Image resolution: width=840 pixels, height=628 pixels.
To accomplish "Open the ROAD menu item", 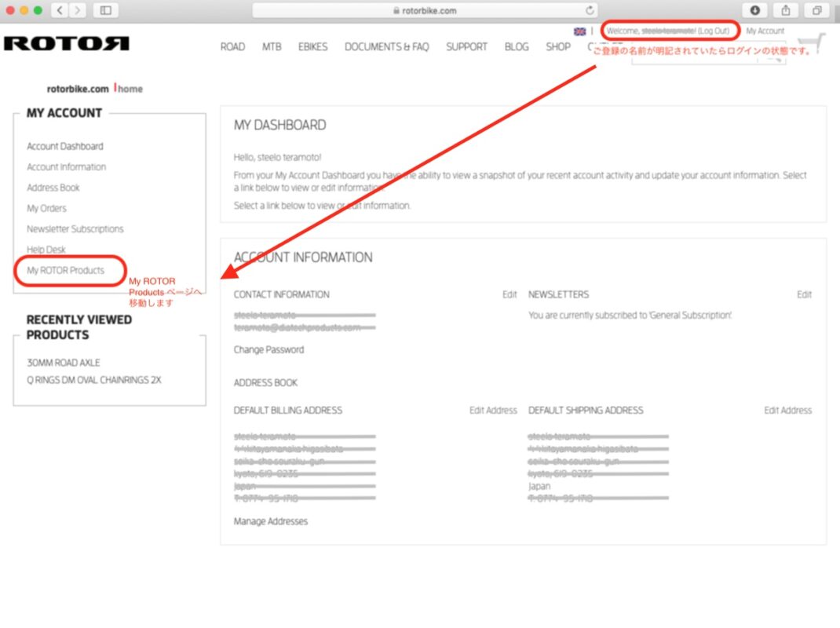I will [232, 47].
